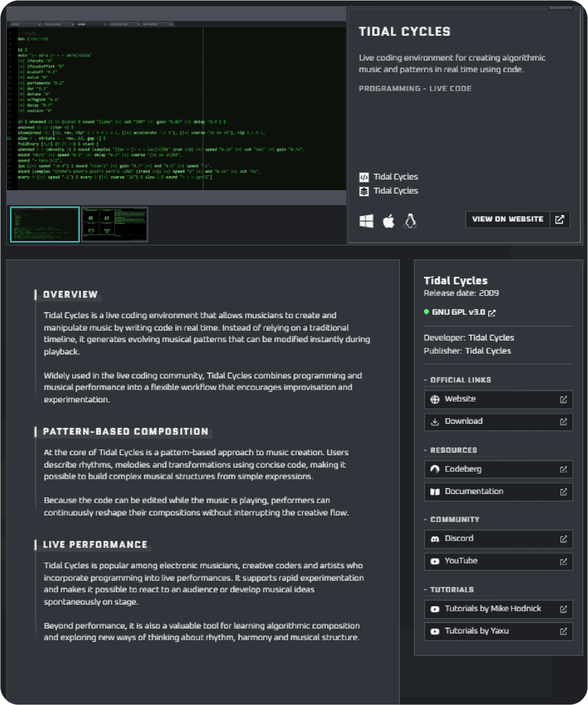The image size is (588, 705).
Task: Click the main Tidal Cycles screenshot preview
Action: [176, 106]
